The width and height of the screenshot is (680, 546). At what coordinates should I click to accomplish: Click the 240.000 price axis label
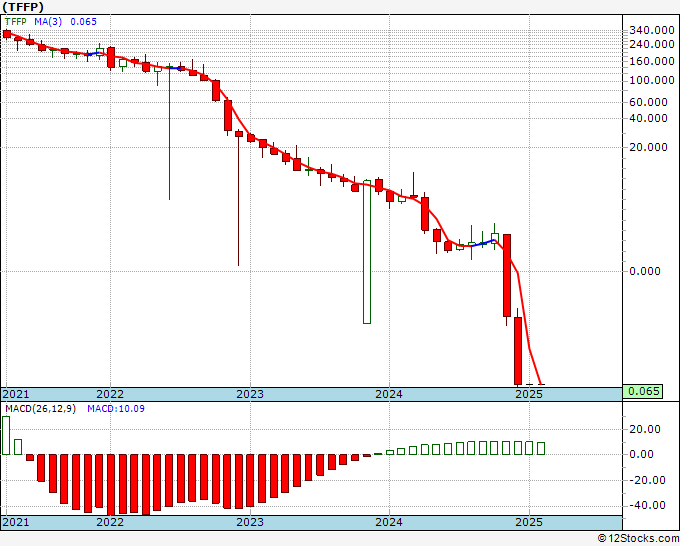652,44
